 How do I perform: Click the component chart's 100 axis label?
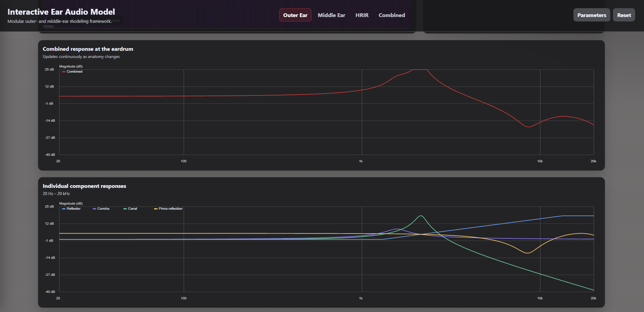tap(184, 298)
